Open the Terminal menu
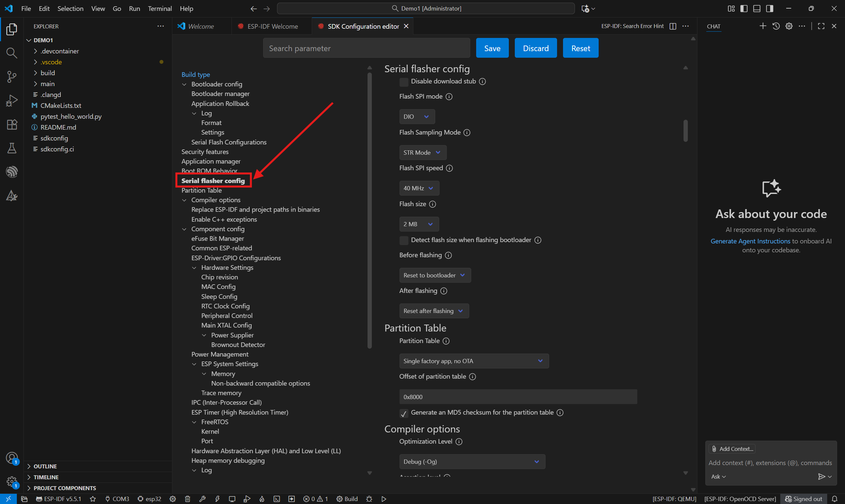The width and height of the screenshot is (845, 504). pos(159,9)
